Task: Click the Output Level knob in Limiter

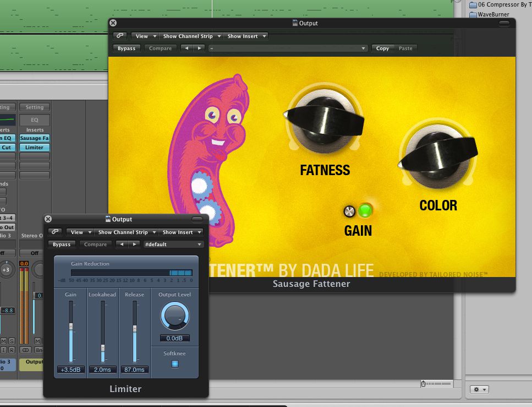Action: tap(175, 316)
